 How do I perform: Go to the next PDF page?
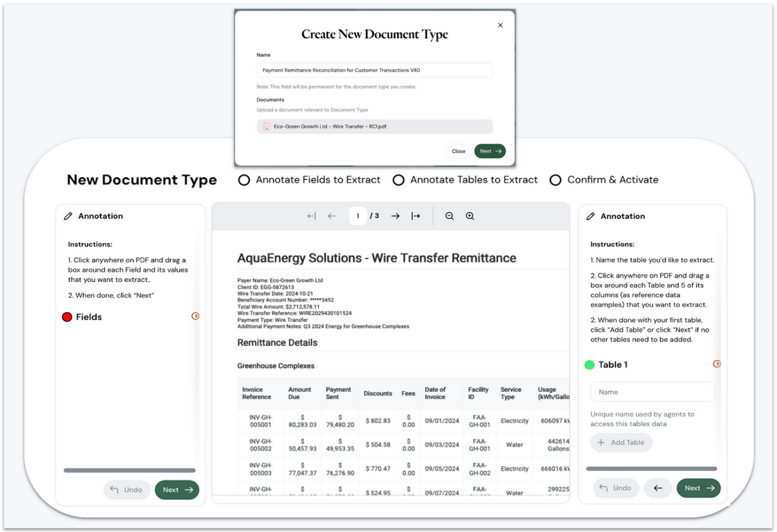[395, 216]
